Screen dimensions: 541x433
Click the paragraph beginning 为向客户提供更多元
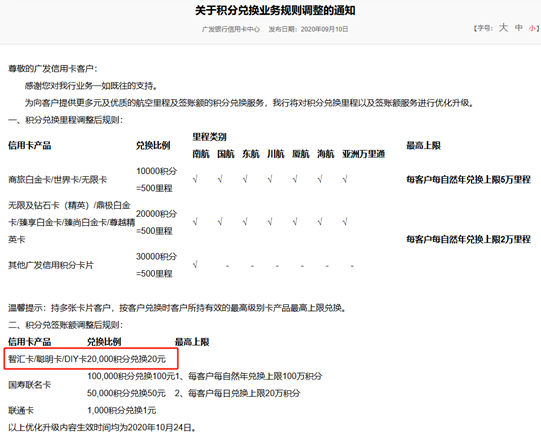249,103
